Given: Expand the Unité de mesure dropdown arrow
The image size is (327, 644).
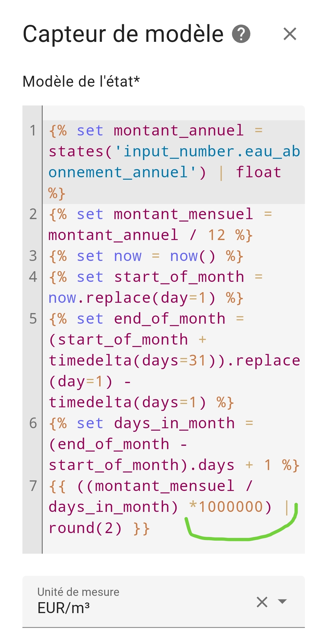Looking at the screenshot, I should (282, 601).
